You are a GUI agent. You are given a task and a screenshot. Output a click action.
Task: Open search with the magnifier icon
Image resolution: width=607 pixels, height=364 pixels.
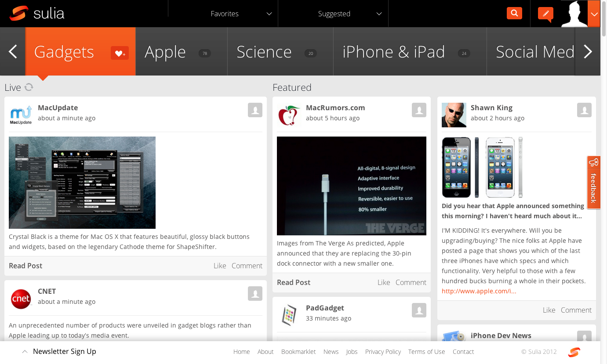[514, 13]
